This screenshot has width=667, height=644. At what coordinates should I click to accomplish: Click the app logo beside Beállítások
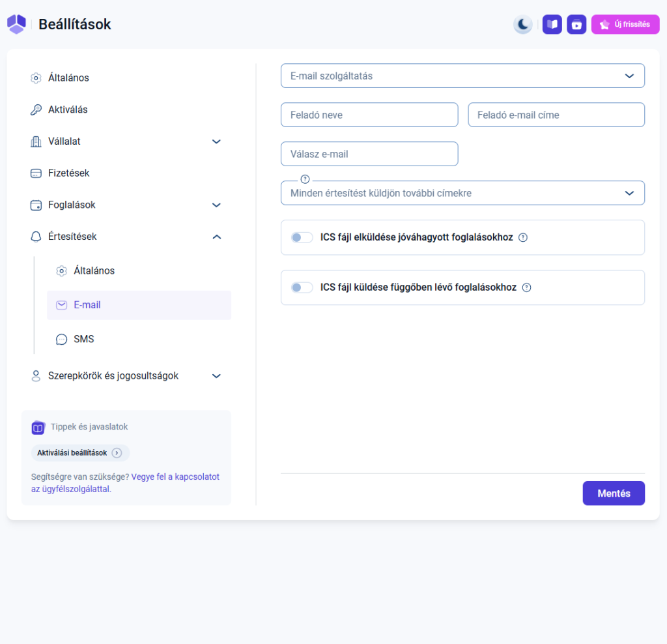[x=16, y=25]
